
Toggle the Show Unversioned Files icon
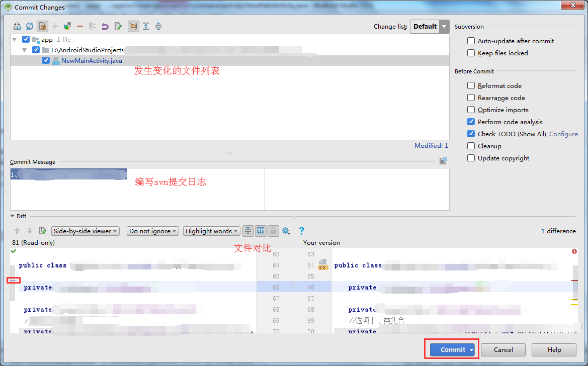coord(42,26)
